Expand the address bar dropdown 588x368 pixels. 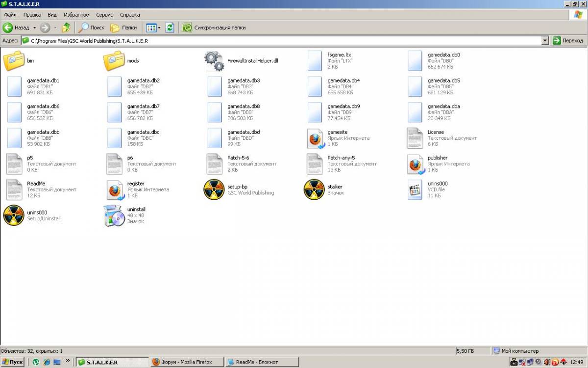coord(545,41)
